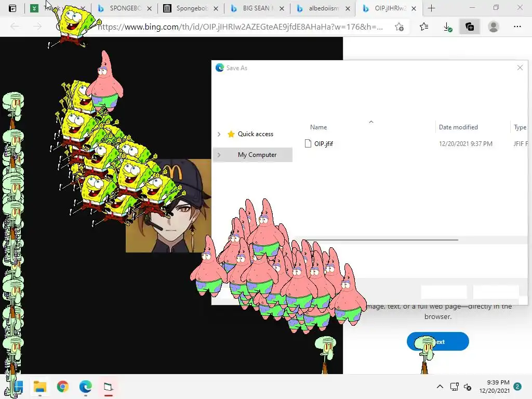Select the OIP.jIHRIw2 tab
532x399 pixels.
coord(389,8)
